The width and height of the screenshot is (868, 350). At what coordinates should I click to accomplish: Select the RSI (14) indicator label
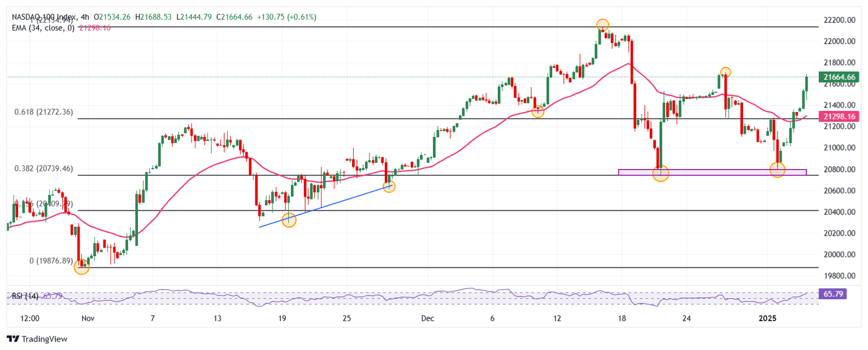(25, 296)
